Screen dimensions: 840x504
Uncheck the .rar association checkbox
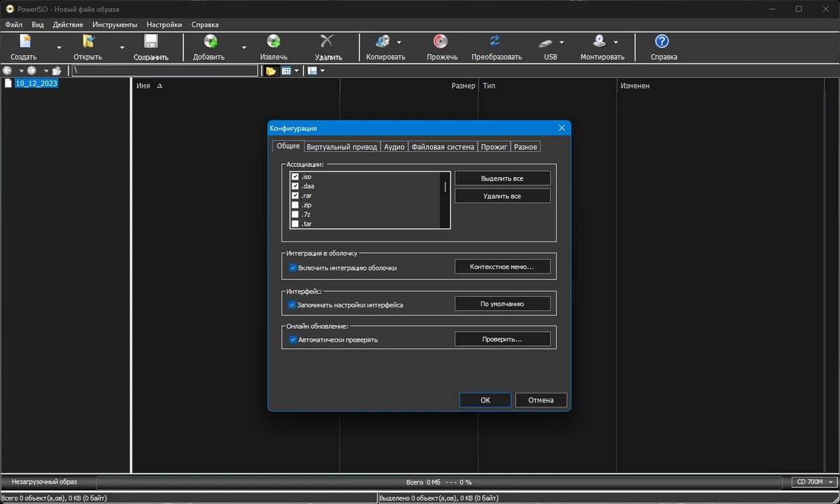pos(295,196)
